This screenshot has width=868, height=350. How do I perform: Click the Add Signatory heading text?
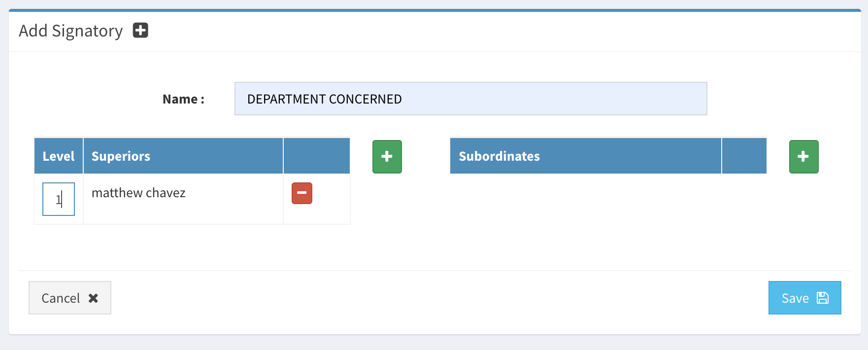[71, 31]
